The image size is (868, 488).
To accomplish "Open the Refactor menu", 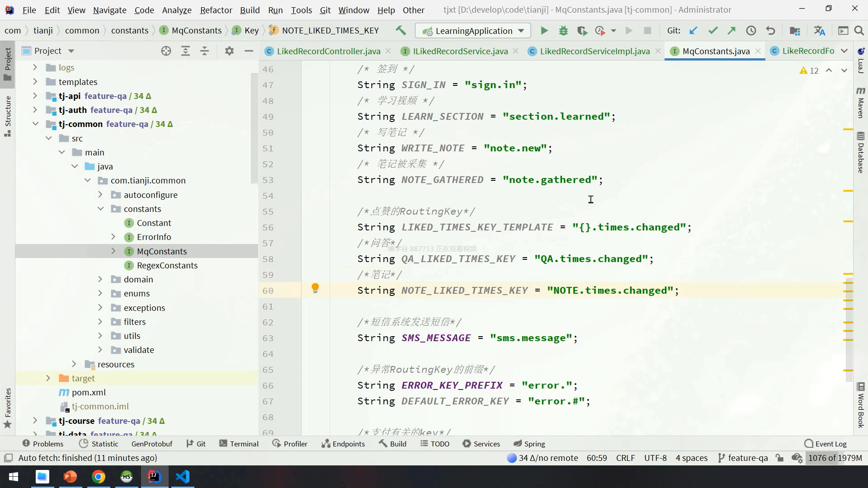I will (216, 10).
